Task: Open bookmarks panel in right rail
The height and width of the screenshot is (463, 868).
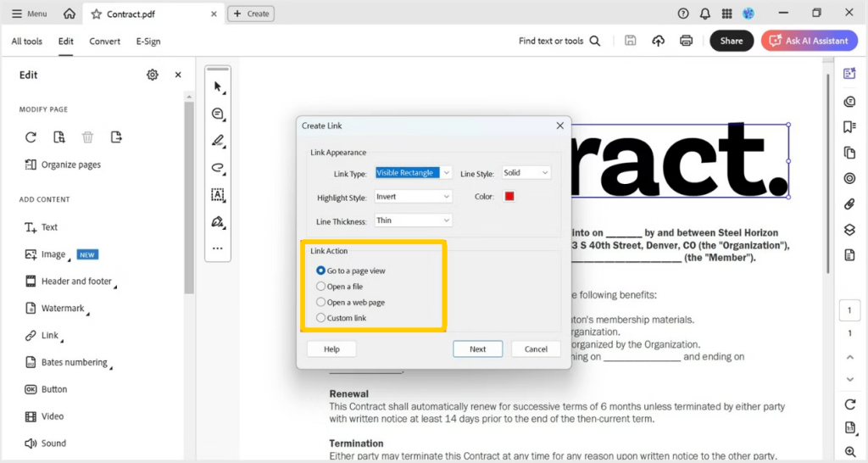Action: click(x=849, y=127)
